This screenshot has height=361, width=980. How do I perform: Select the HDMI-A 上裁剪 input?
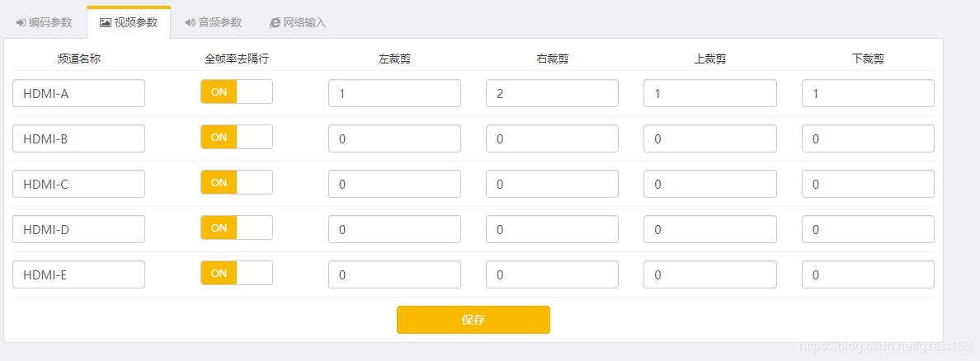coord(710,93)
